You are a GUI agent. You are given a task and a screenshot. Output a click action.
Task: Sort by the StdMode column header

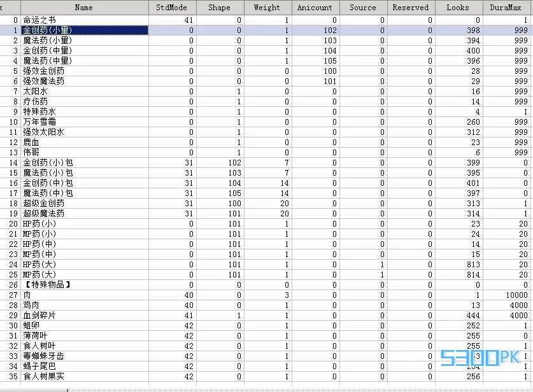(173, 8)
